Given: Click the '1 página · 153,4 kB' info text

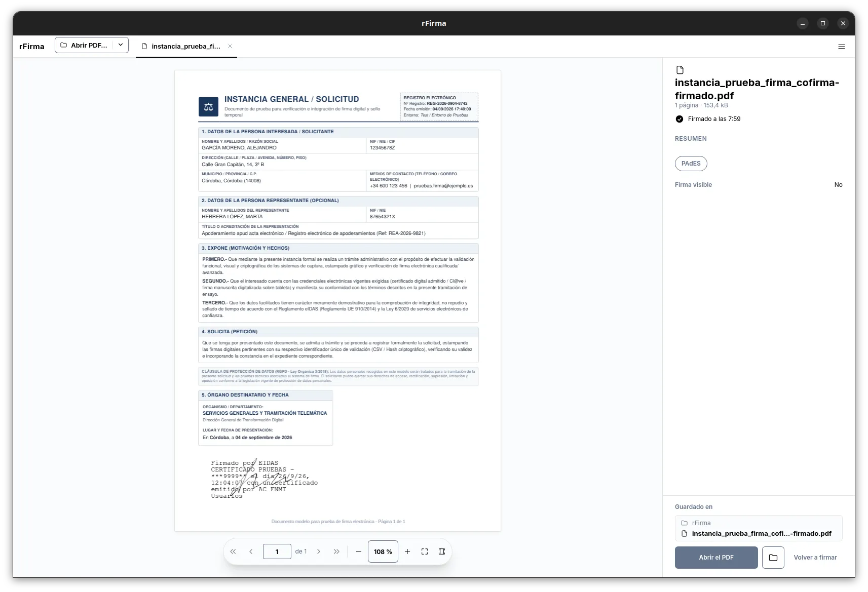Looking at the screenshot, I should point(701,105).
